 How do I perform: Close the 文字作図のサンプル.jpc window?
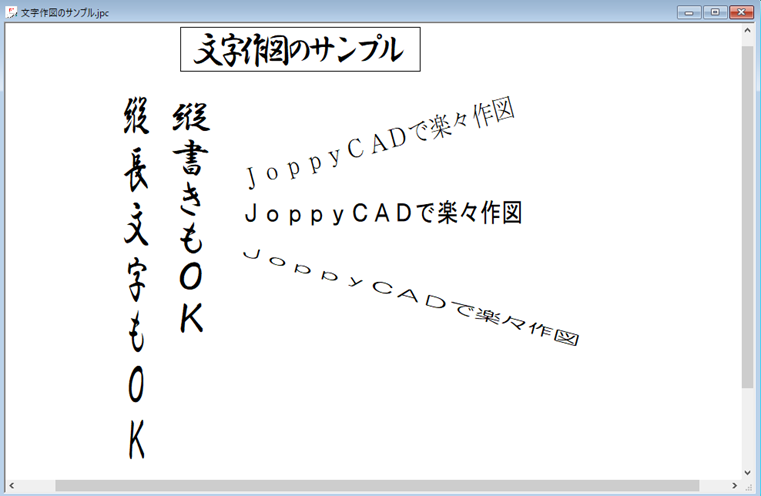[742, 12]
